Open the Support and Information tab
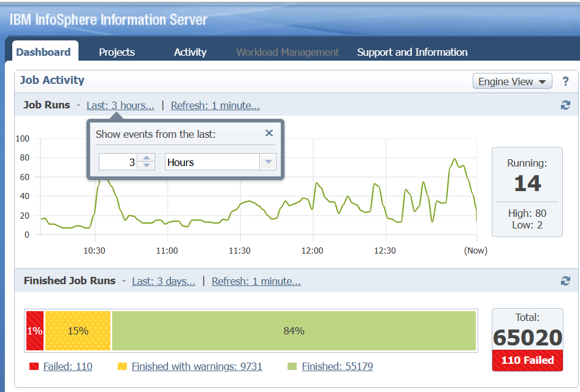Viewport: 580px width, 392px height. point(412,52)
